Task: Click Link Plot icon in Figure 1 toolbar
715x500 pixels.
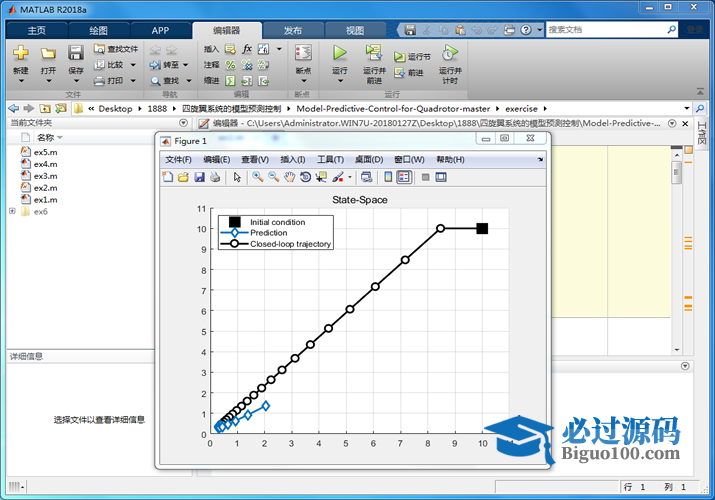Action: (x=366, y=177)
